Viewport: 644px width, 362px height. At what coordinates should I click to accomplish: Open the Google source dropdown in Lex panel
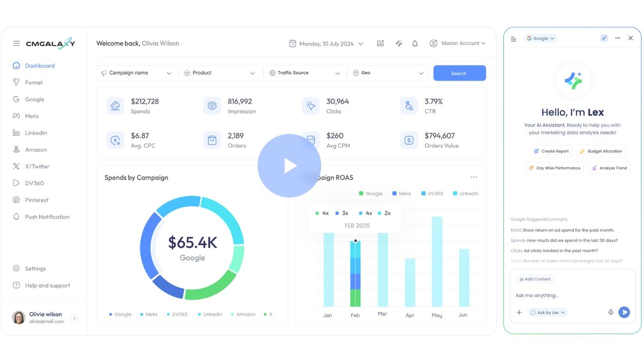click(x=540, y=38)
